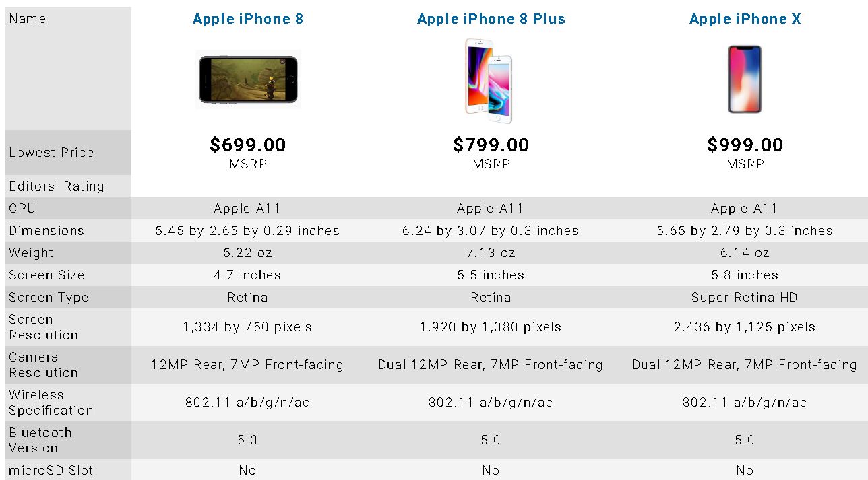Click the $799.00 price
Viewport: 868px width, 480px height.
[x=491, y=145]
